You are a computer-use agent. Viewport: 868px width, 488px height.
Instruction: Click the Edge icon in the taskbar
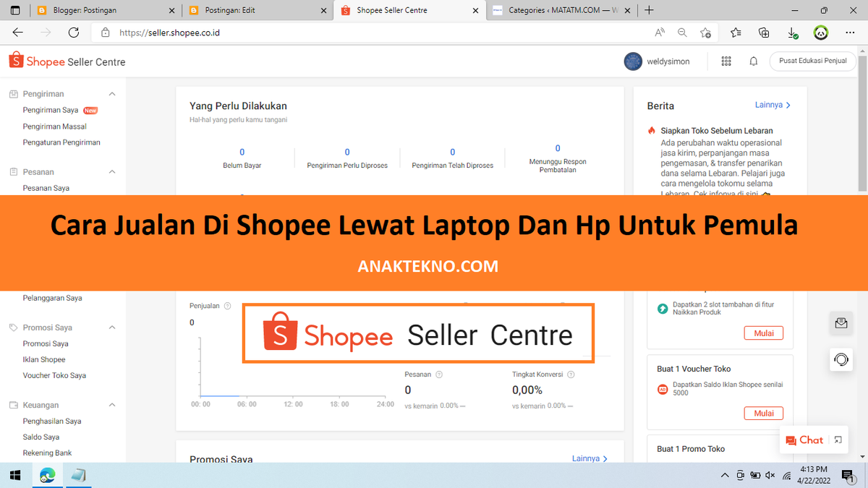[48, 475]
